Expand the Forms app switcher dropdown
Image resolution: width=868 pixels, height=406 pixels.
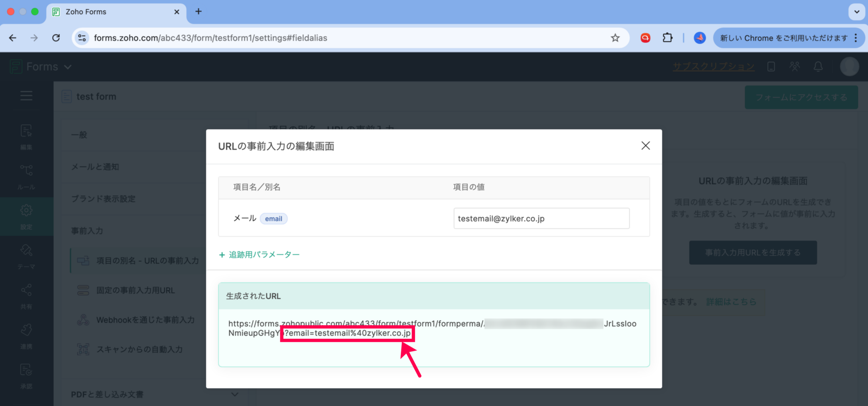point(68,67)
